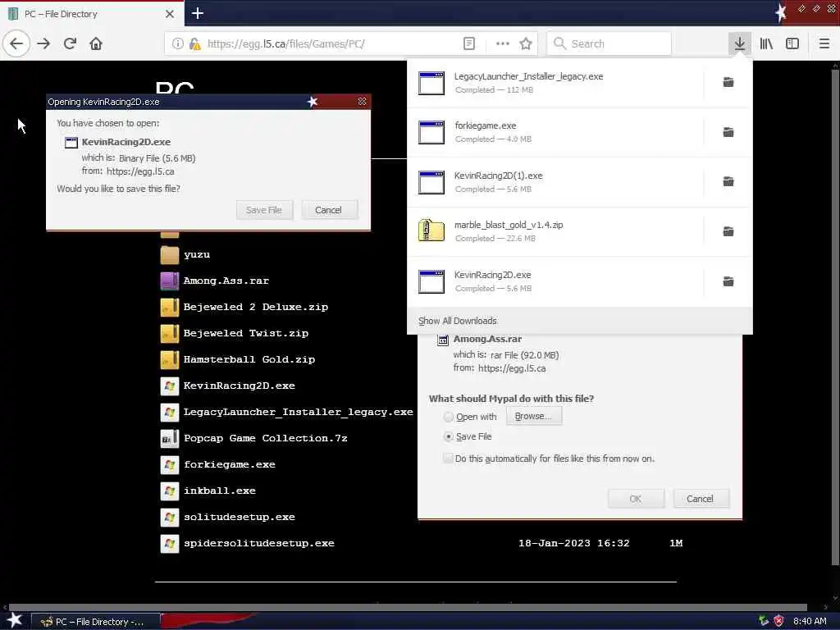Check Do this automatically for files
This screenshot has width=840, height=630.
coord(448,459)
